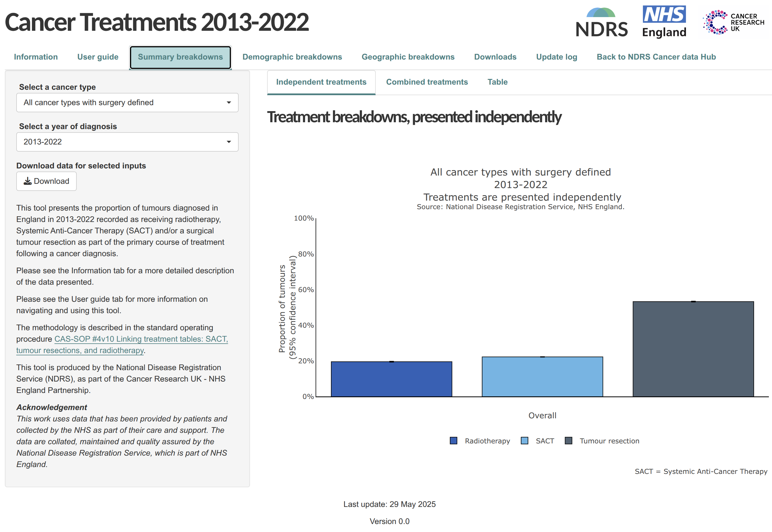The height and width of the screenshot is (532, 772).
Task: Click the SACT legend square
Action: [x=524, y=441]
